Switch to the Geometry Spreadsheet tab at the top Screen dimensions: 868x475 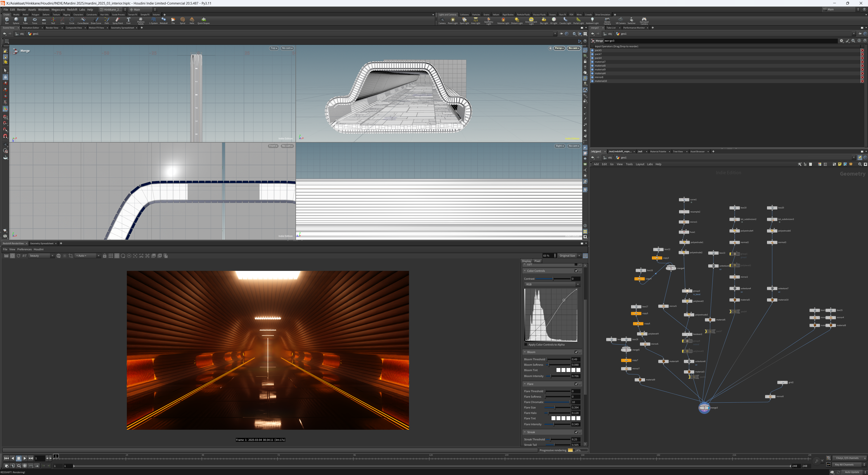[122, 28]
